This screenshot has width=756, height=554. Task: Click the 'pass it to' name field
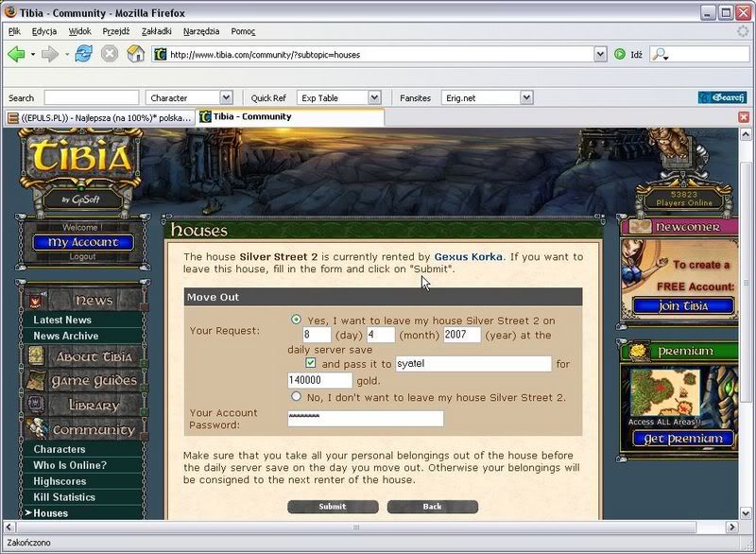473,364
